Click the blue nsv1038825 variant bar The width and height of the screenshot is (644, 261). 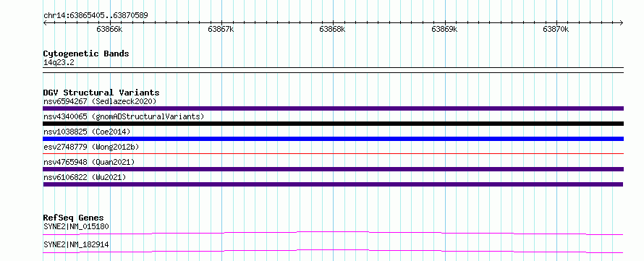click(333, 139)
